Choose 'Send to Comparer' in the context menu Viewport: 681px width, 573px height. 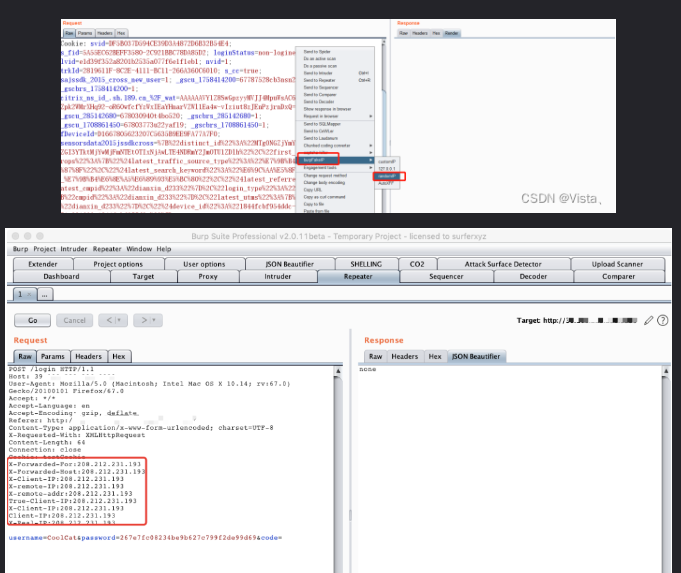click(320, 95)
